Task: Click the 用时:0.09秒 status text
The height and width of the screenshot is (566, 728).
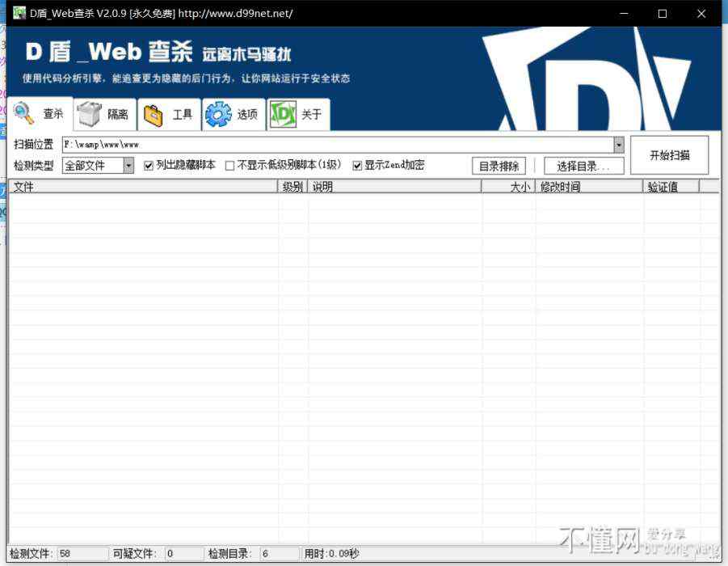Action: click(331, 553)
